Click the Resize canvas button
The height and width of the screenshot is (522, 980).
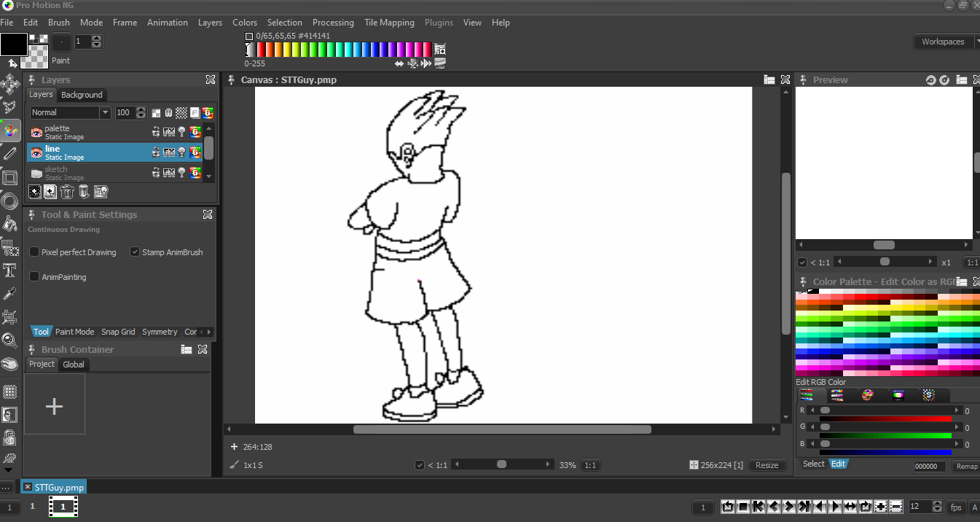[x=767, y=465]
